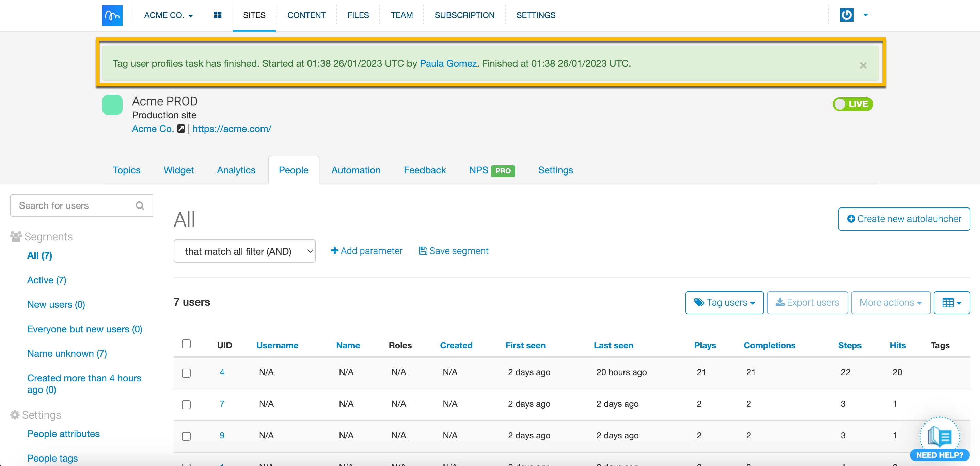Click the app logo in the top-left corner
Viewport: 980px width, 466px height.
pos(112,15)
